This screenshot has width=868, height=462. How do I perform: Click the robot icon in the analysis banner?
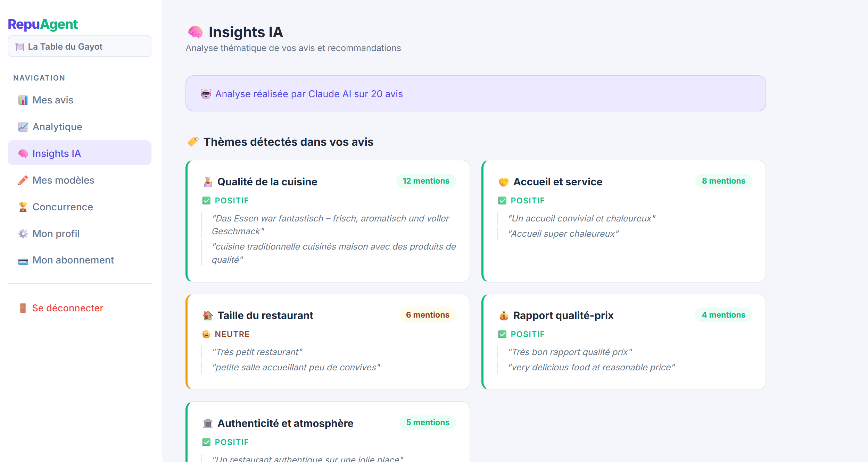click(x=206, y=94)
